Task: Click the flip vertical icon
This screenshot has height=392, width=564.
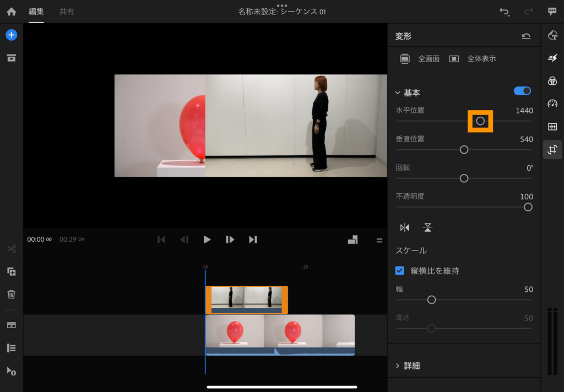Action: pyautogui.click(x=427, y=227)
